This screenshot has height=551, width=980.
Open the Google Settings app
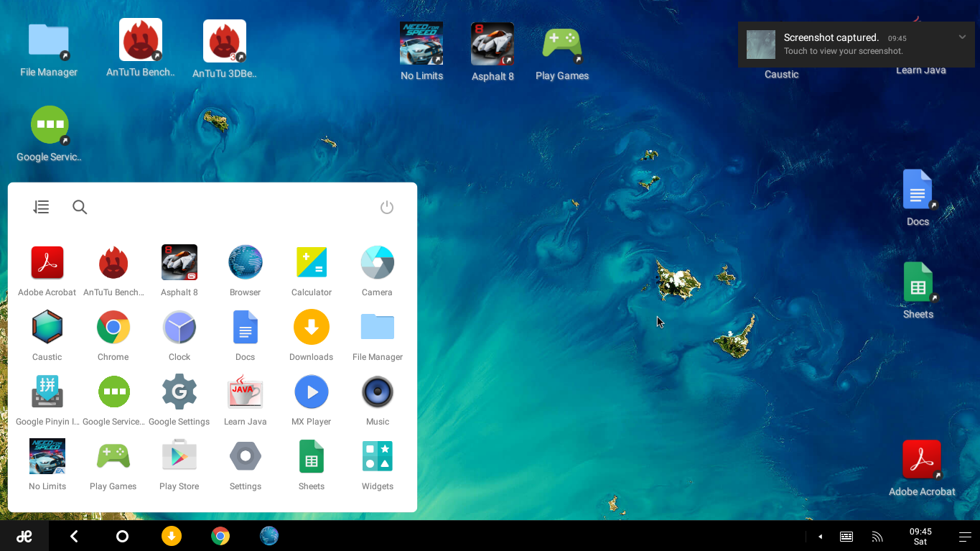[x=179, y=392]
